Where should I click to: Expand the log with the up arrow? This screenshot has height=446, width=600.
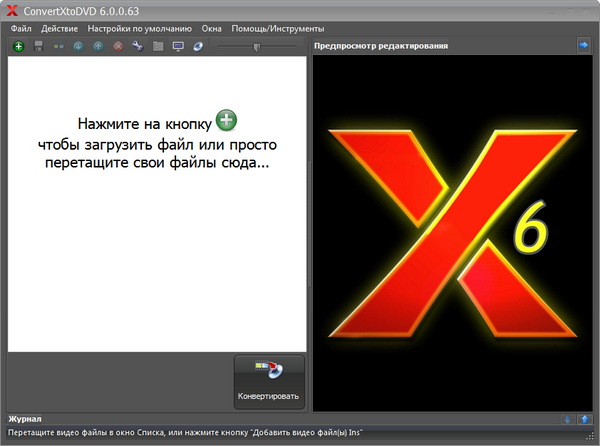pyautogui.click(x=585, y=419)
